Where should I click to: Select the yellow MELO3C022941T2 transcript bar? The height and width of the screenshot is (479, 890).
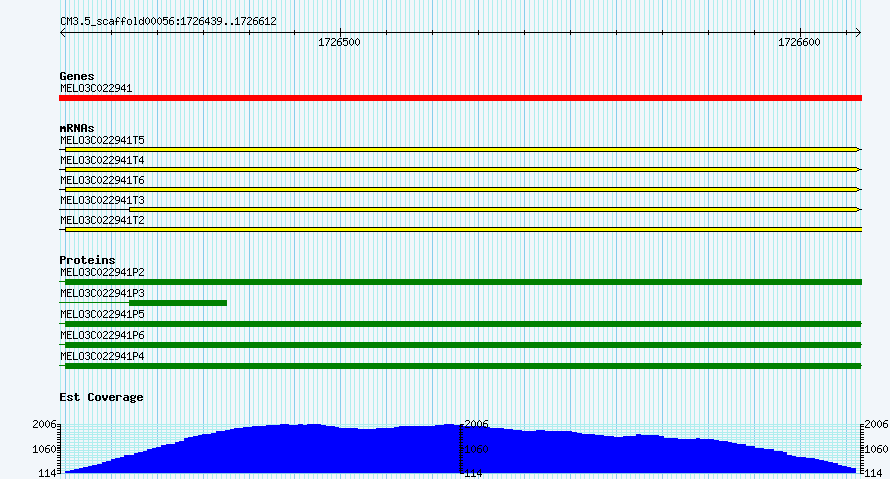463,229
